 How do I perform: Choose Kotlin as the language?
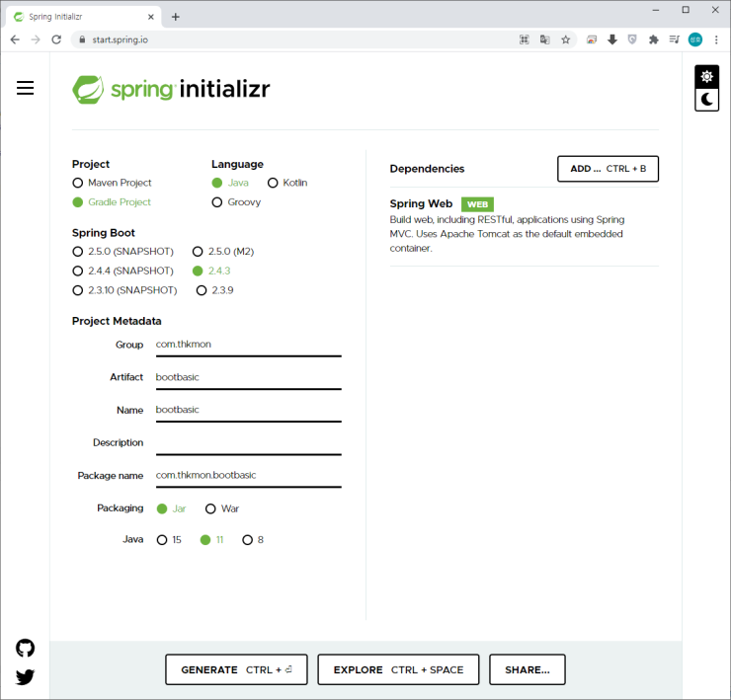274,183
